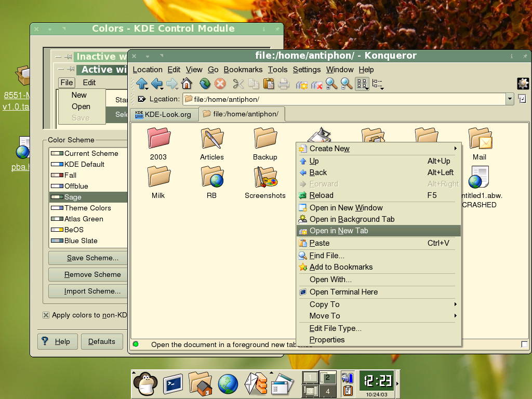Select the BeOS color scheme
The height and width of the screenshot is (399, 532).
click(x=88, y=230)
